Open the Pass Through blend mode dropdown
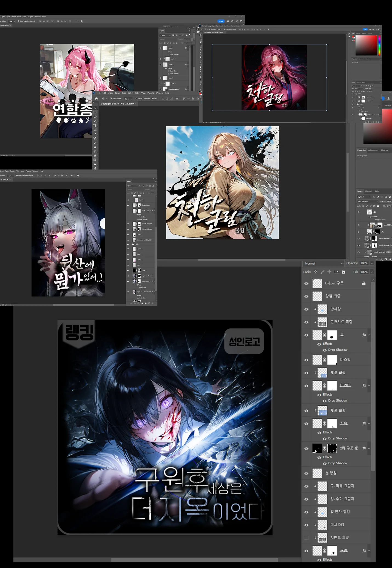This screenshot has height=568, width=392. (368, 201)
